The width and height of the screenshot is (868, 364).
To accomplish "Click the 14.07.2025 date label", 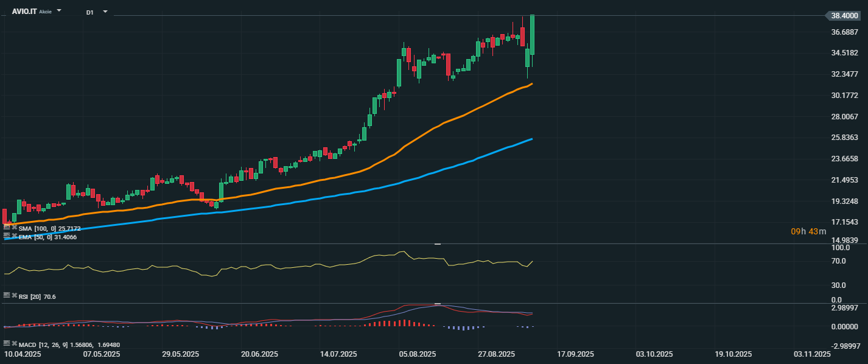I will [338, 354].
